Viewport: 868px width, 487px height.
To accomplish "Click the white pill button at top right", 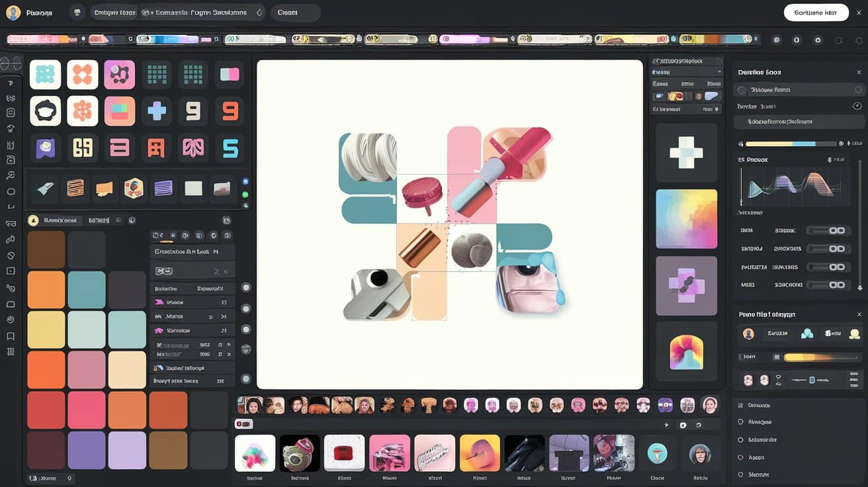I will 816,13.
